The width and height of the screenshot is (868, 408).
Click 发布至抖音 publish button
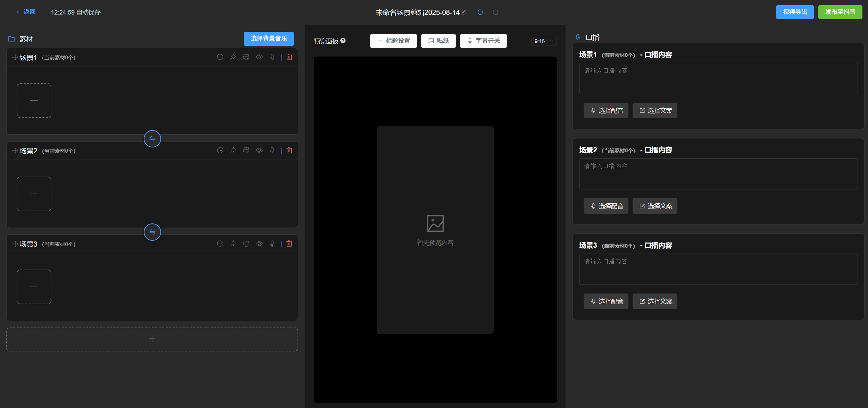(x=840, y=12)
